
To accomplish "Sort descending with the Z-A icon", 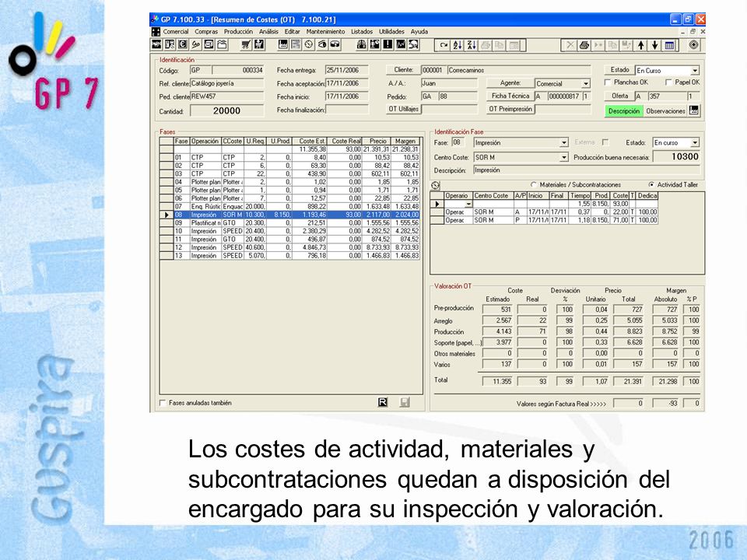I will 472,45.
